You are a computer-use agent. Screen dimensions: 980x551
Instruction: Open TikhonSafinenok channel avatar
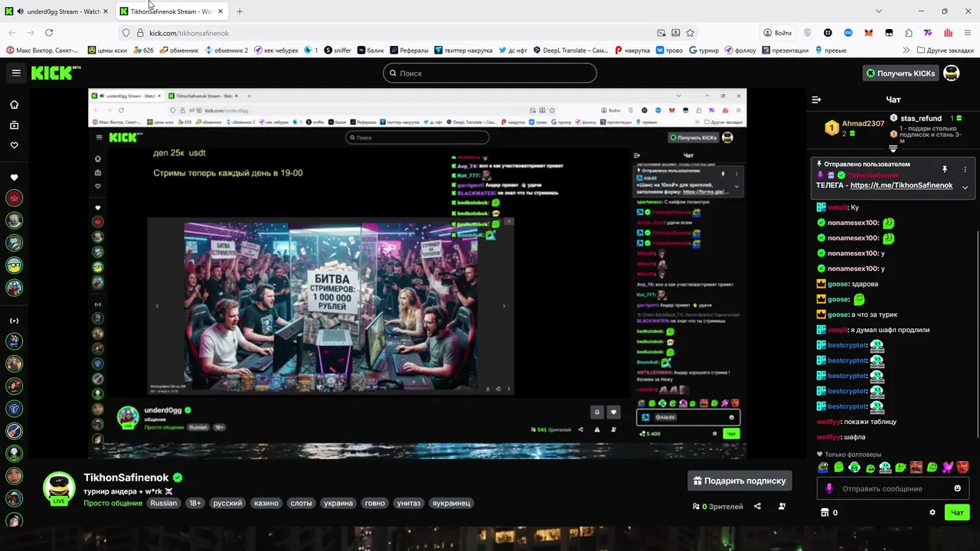coord(58,487)
